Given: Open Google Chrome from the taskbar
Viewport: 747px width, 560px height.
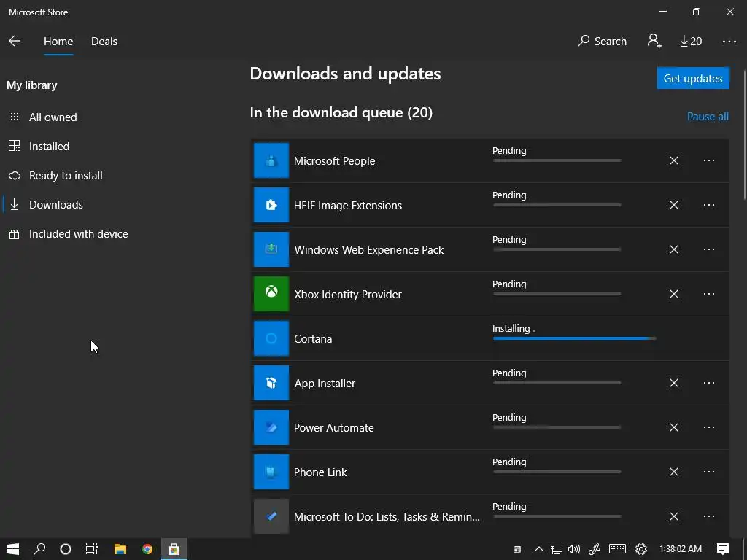Looking at the screenshot, I should pos(147,549).
